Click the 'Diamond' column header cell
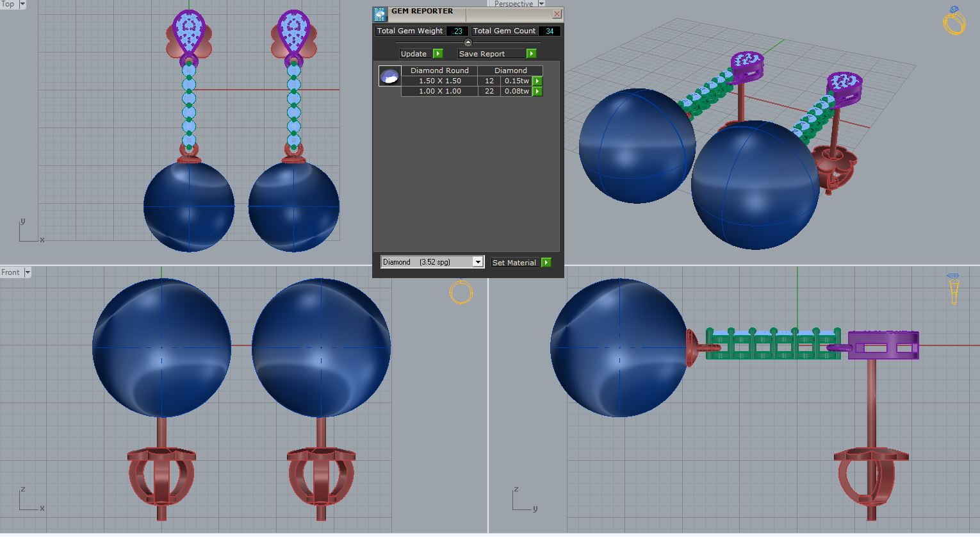Screen dimensions: 980x537 [510, 70]
